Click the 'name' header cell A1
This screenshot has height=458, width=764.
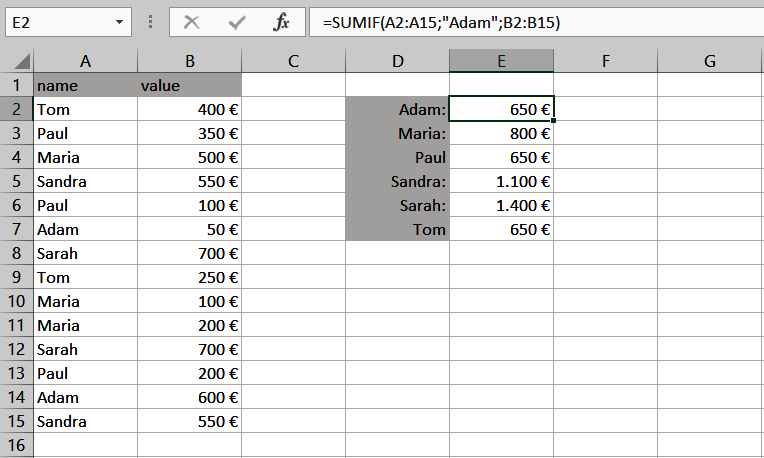pyautogui.click(x=85, y=86)
